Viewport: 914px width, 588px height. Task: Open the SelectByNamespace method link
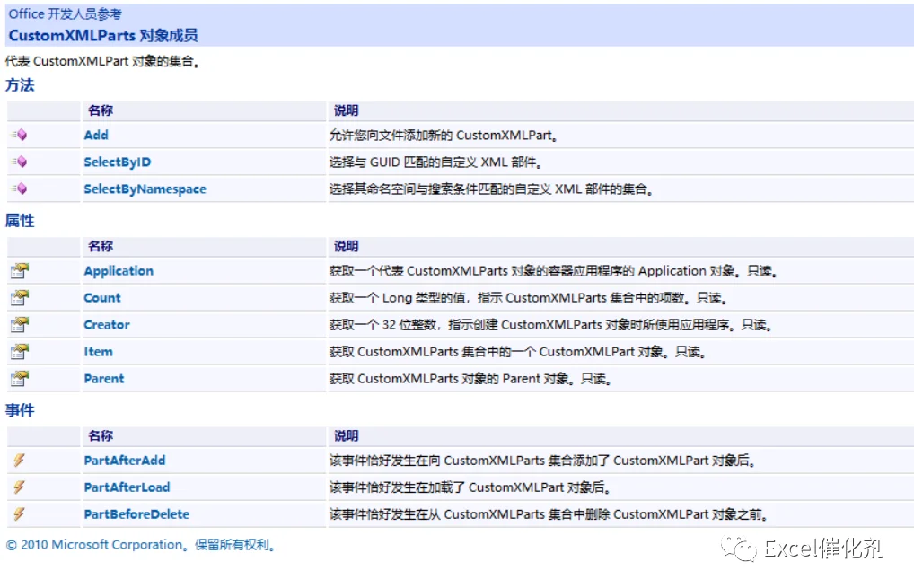[145, 189]
